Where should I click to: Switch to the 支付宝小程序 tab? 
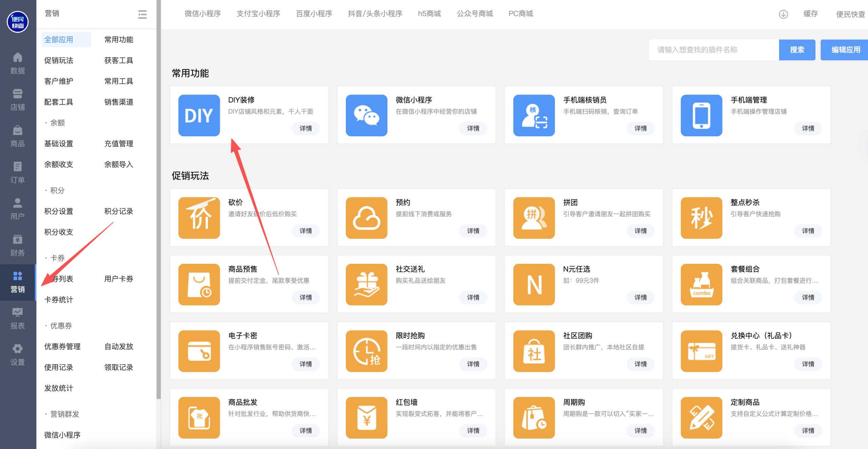coord(258,14)
